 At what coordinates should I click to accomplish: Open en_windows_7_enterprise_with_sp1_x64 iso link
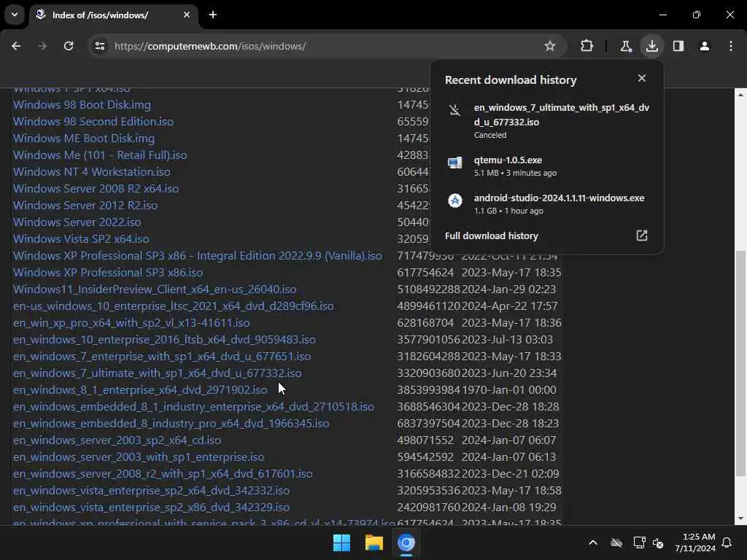tap(162, 356)
